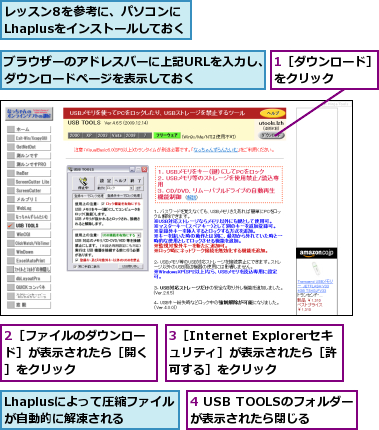Click the yellow ヘルプ button in the red header
This screenshot has height=430, width=379.
click(273, 113)
